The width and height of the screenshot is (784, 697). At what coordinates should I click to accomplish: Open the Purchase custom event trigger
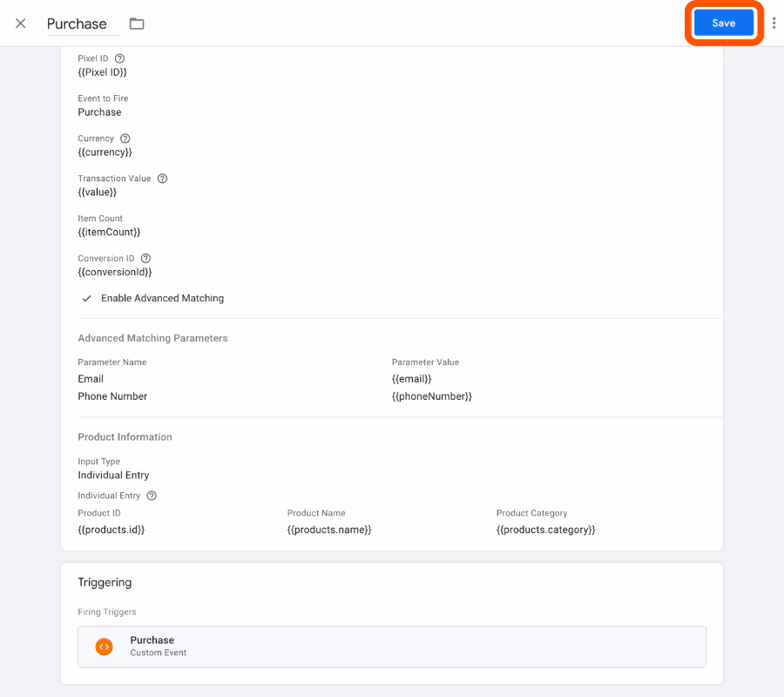pyautogui.click(x=391, y=646)
